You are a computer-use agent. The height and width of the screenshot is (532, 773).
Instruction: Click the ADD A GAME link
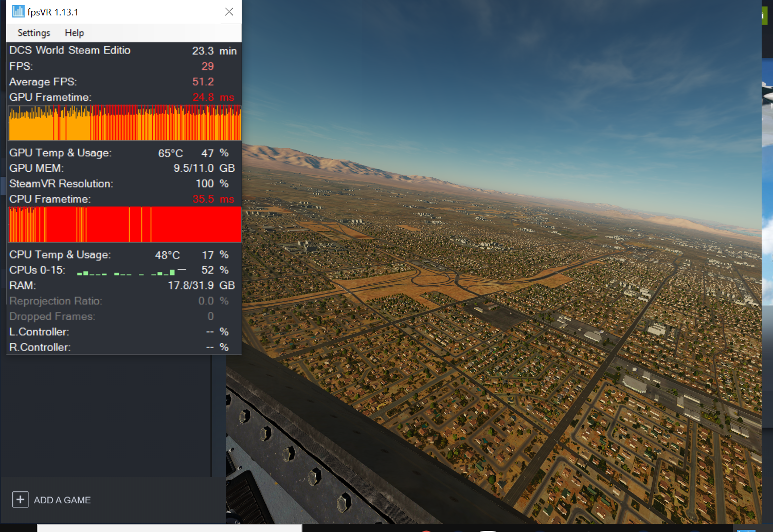click(62, 500)
